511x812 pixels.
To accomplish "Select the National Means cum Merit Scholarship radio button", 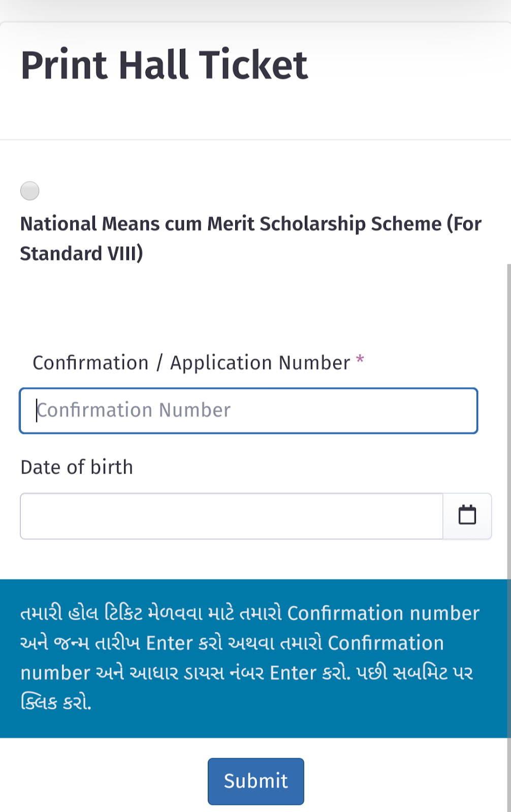I will click(30, 191).
